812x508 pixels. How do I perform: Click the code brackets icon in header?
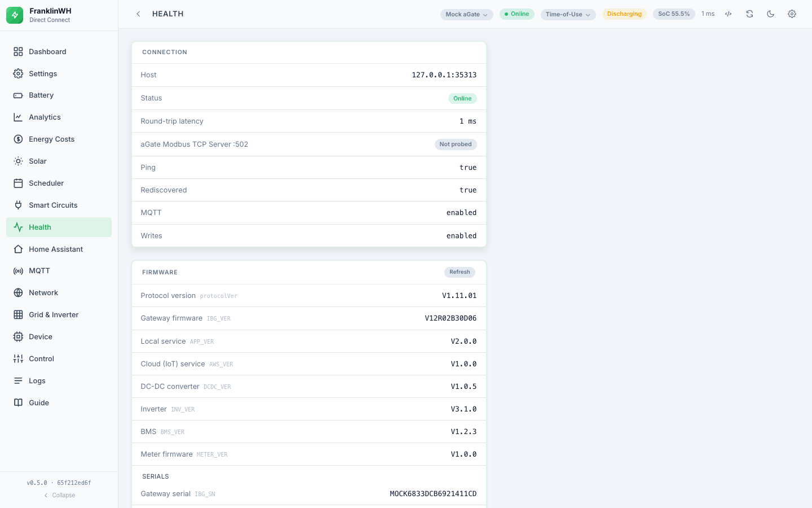(729, 14)
